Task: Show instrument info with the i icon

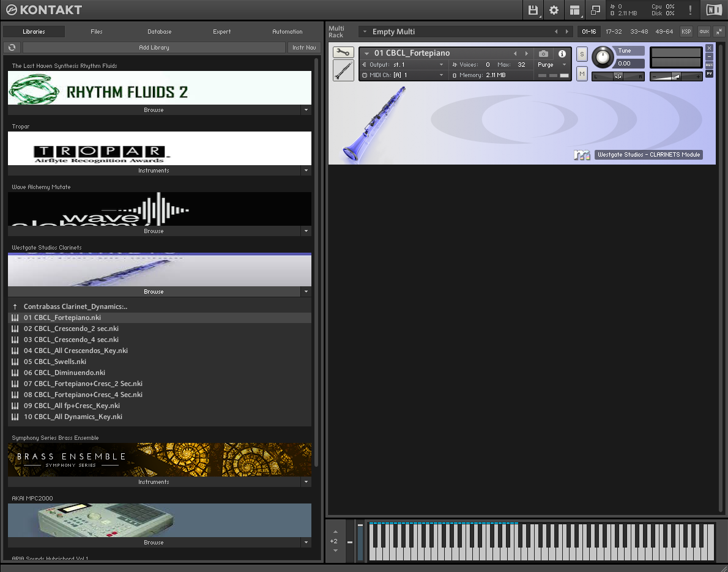Action: point(562,53)
